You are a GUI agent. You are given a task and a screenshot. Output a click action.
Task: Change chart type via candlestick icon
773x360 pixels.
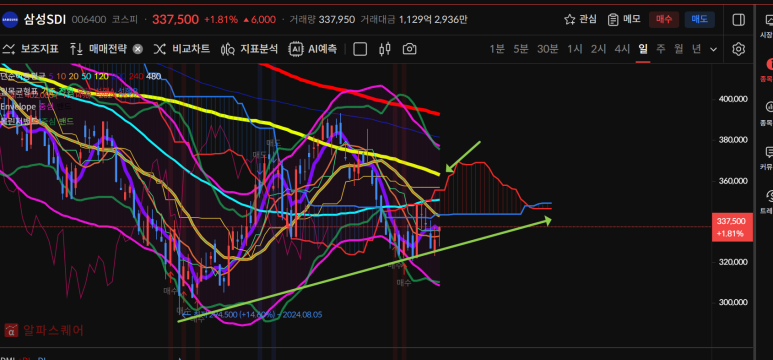pos(385,49)
